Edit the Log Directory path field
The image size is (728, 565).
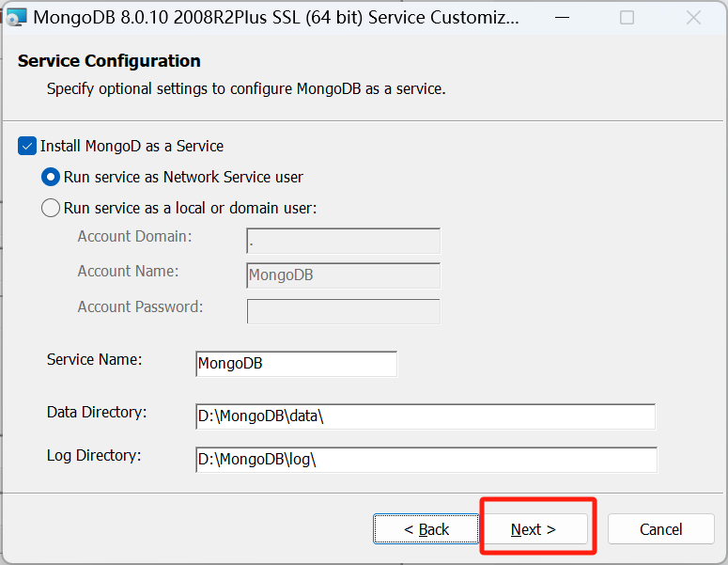tap(426, 460)
